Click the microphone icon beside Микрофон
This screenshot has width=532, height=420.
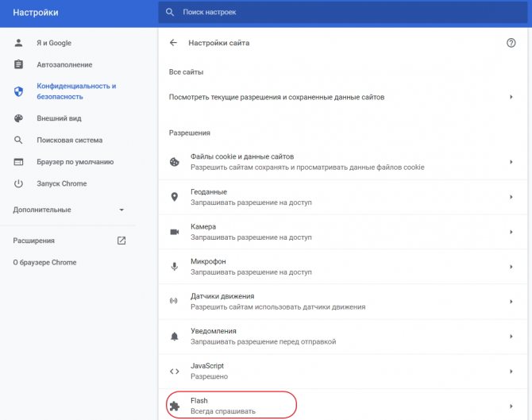pos(175,267)
